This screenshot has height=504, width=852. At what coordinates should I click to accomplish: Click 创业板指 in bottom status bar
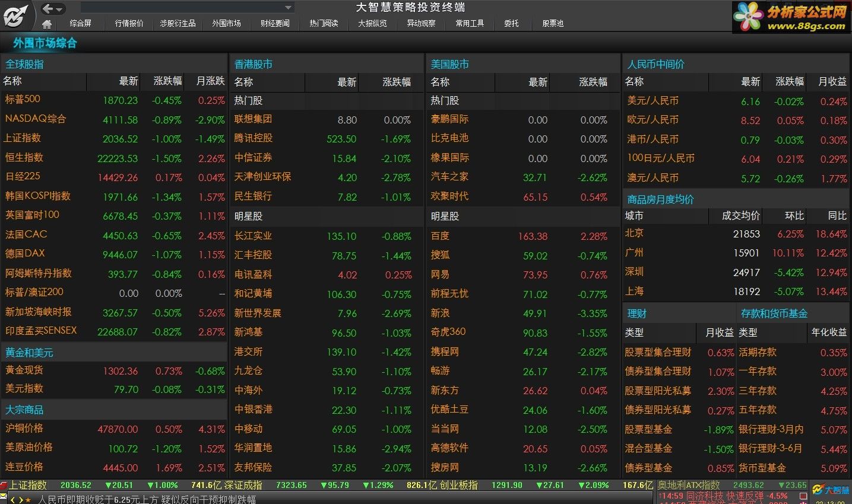[x=458, y=485]
